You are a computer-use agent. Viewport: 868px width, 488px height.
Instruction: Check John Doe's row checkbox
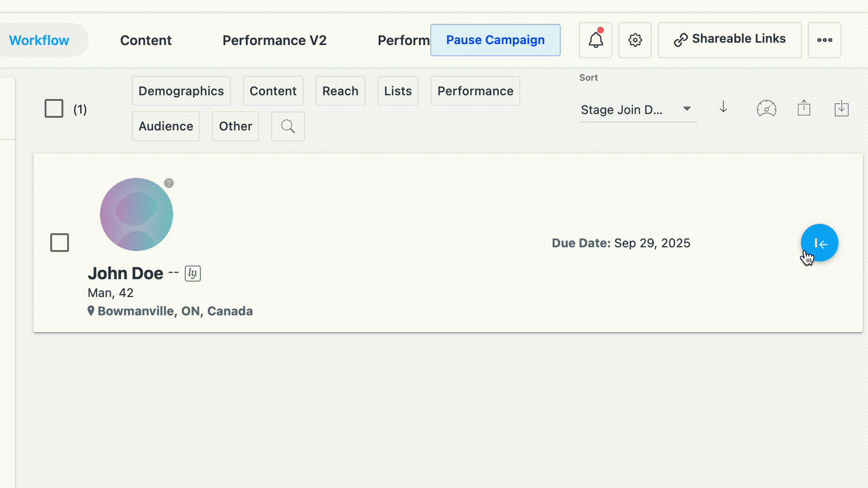click(60, 243)
